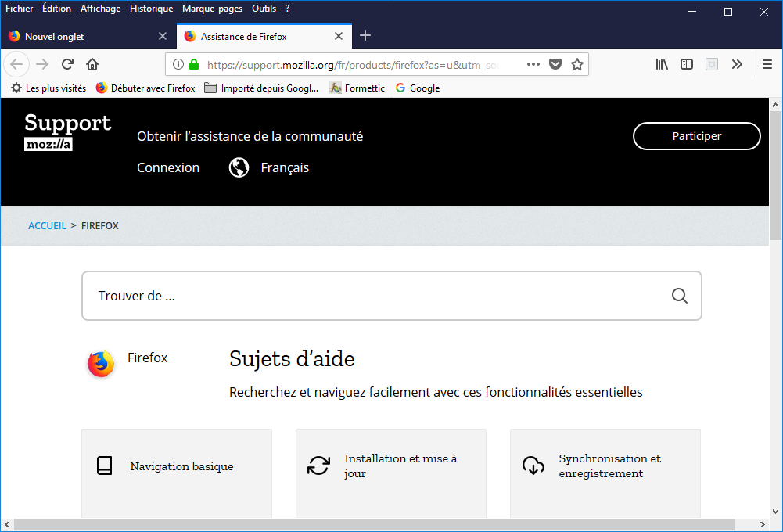Click the greyed-out toolbar icon beside the sidebar button
Image resolution: width=783 pixels, height=532 pixels.
(x=712, y=64)
